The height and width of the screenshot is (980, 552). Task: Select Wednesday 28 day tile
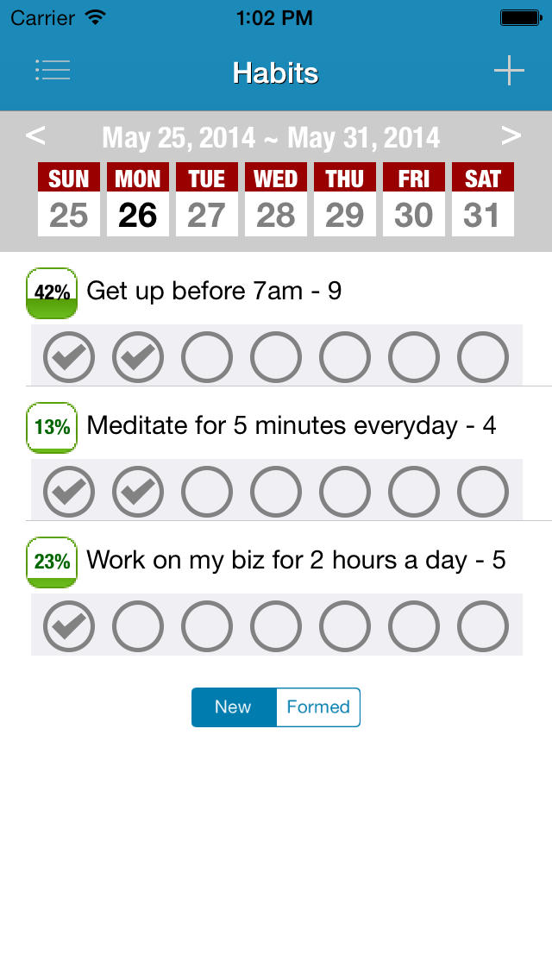(x=276, y=199)
